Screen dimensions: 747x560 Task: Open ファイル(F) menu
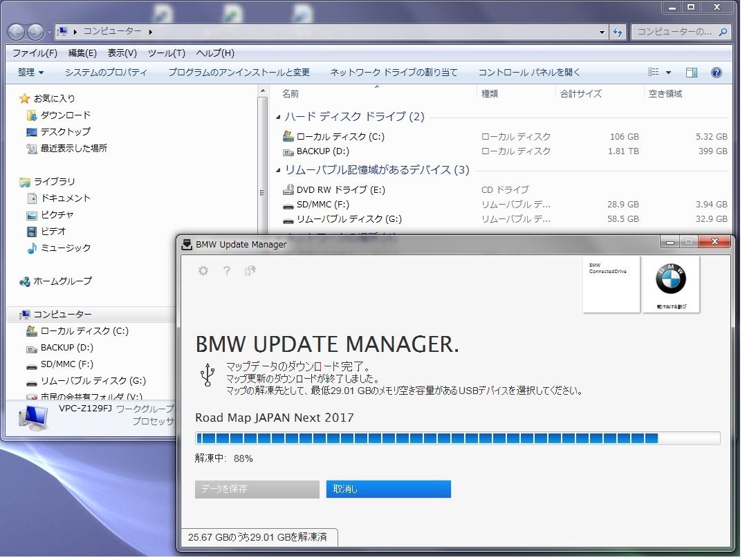click(x=35, y=53)
